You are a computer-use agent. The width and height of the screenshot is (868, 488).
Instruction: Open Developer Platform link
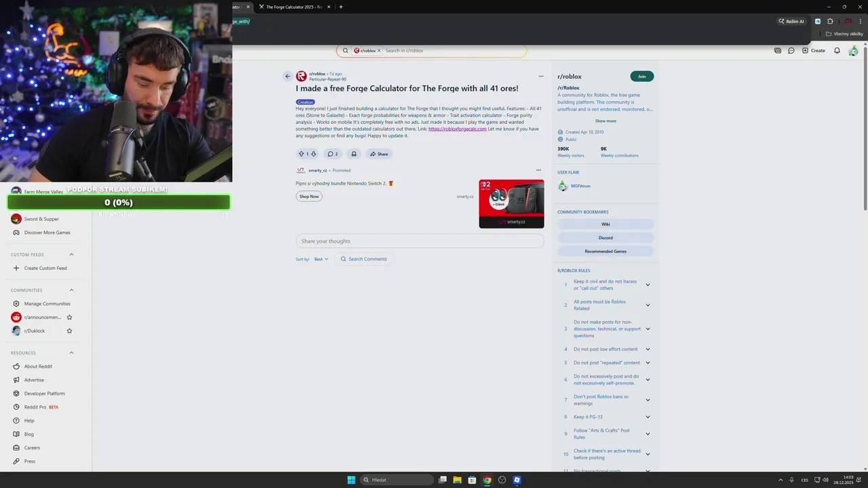[45, 394]
